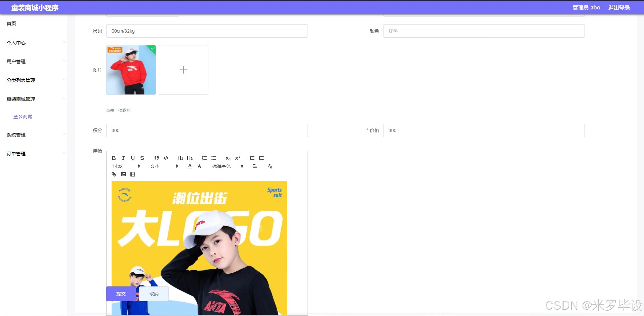
Task: Toggle strikethrough formatting in editor
Action: point(142,158)
